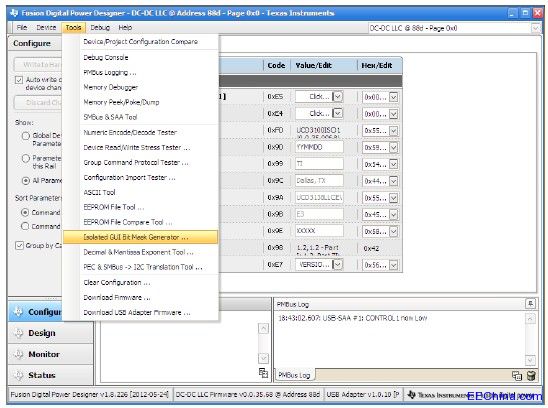The width and height of the screenshot is (548, 408).
Task: Click the Value/Edit column header
Action: tap(313, 65)
